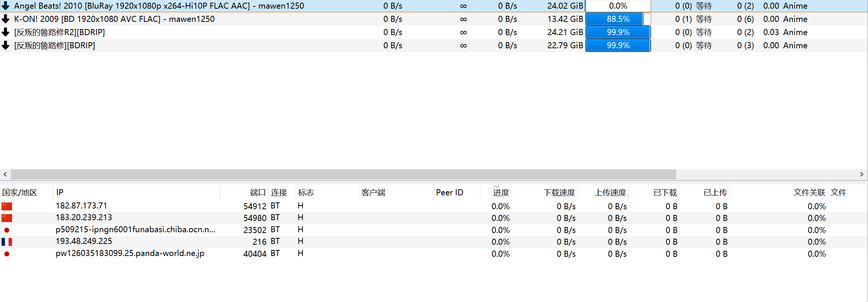
Task: Click the 0.0% progress bar of Angel Beats!
Action: pyautogui.click(x=618, y=6)
